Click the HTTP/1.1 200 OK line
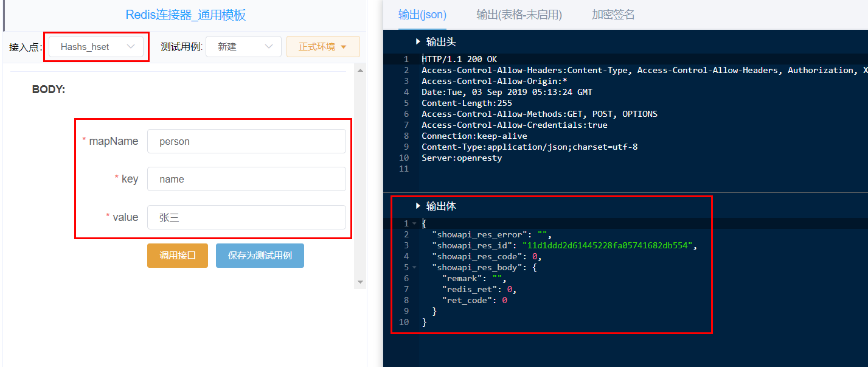 [x=459, y=59]
